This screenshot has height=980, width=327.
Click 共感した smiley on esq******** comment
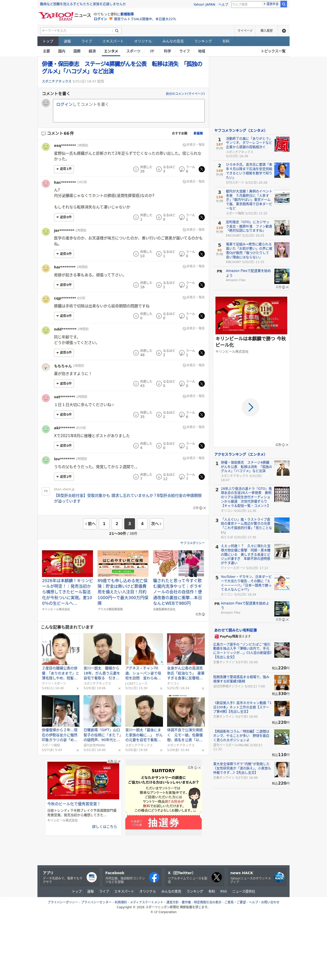tap(136, 169)
